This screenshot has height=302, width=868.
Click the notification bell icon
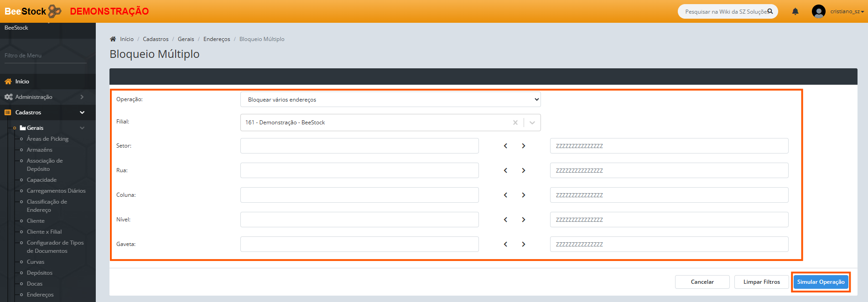coord(795,12)
